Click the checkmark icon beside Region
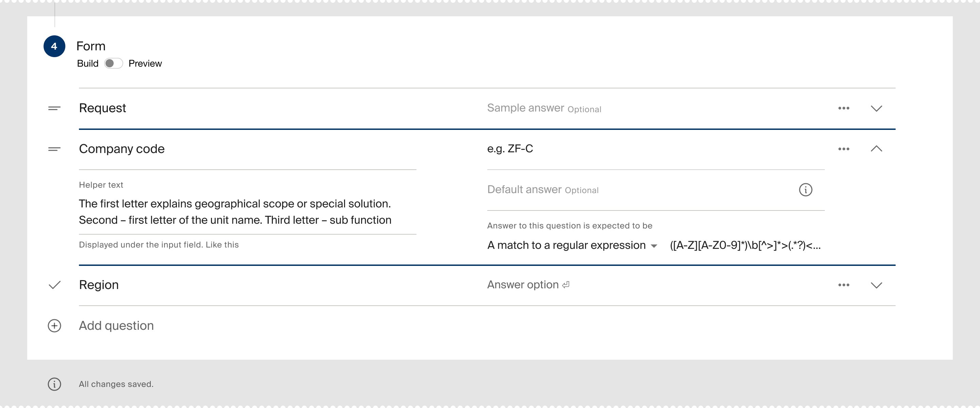980x408 pixels. pyautogui.click(x=55, y=285)
